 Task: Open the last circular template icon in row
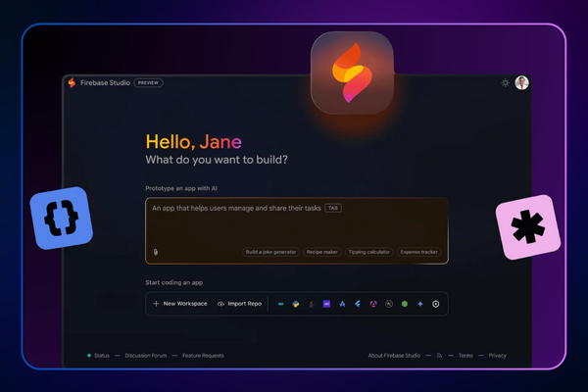(435, 304)
